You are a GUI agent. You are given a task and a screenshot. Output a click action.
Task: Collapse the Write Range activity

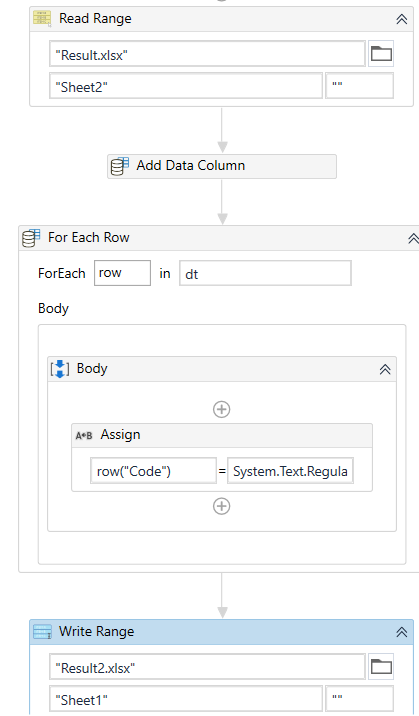coord(402,632)
